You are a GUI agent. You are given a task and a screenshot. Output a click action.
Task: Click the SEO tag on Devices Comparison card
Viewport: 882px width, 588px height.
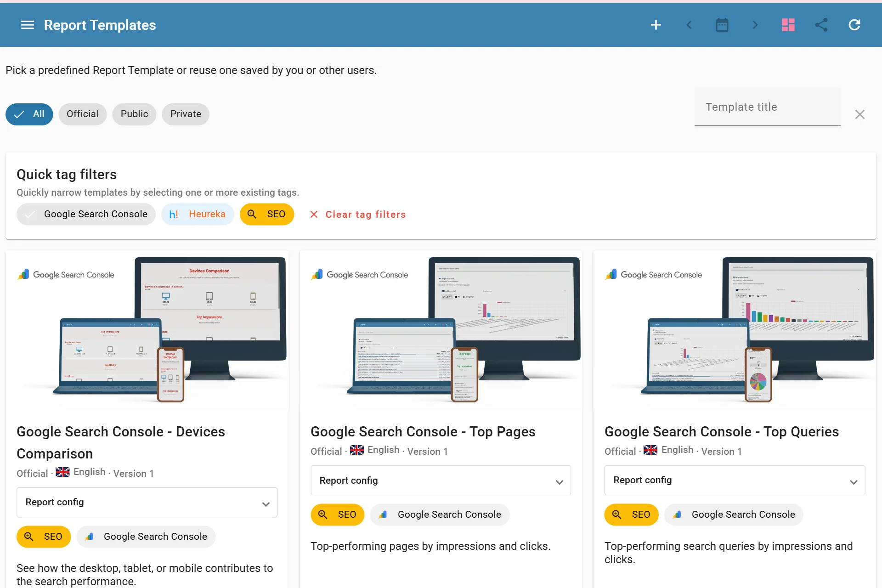tap(44, 537)
